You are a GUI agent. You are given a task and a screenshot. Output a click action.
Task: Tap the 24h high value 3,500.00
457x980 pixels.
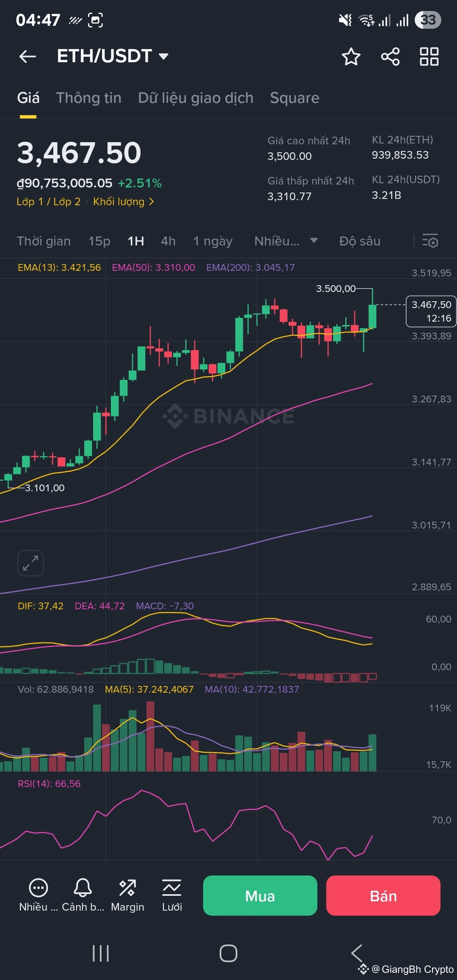[289, 156]
